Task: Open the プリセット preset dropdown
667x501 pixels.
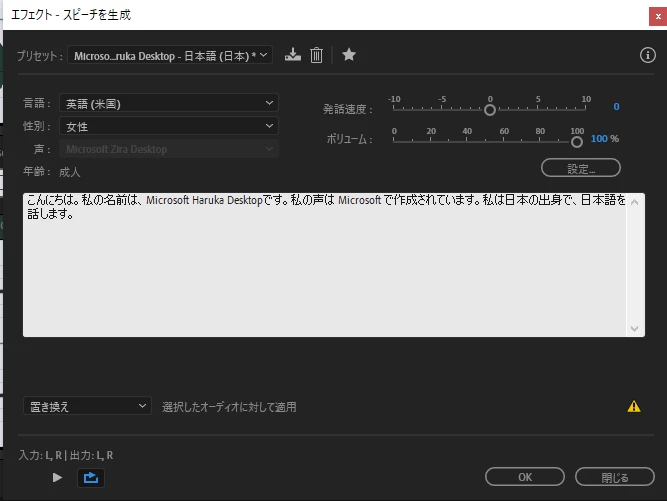Action: (170, 55)
